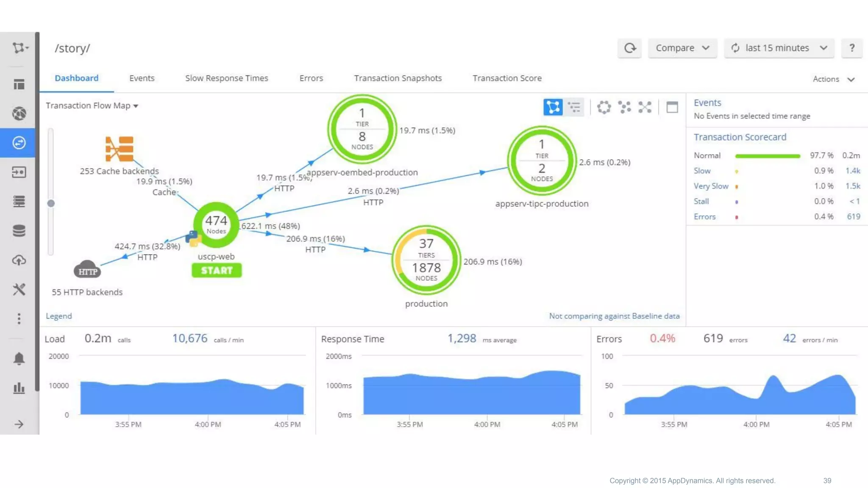Click the 1,298 ms average value
Screen dimensions: 868x488
coord(462,338)
